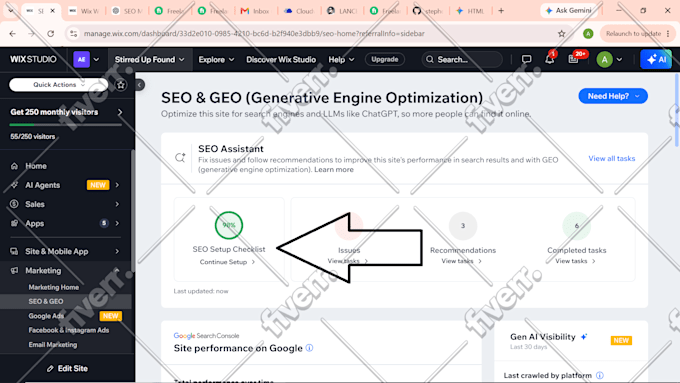The height and width of the screenshot is (383, 680).
Task: Reload the page with the refresh icon
Action: [x=51, y=33]
